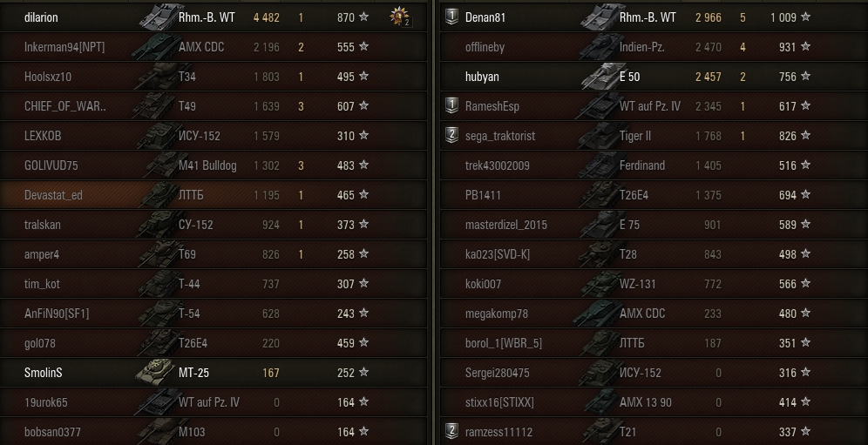Image resolution: width=868 pixels, height=445 pixels.
Task: Click Denan81's platoon 1 badge
Action: pos(451,17)
